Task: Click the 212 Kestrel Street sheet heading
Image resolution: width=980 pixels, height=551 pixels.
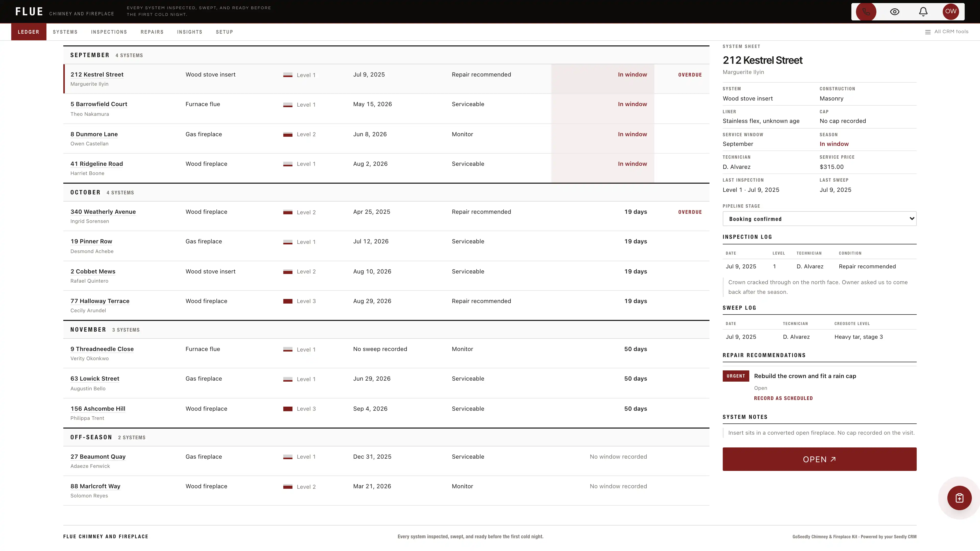Action: 762,60
